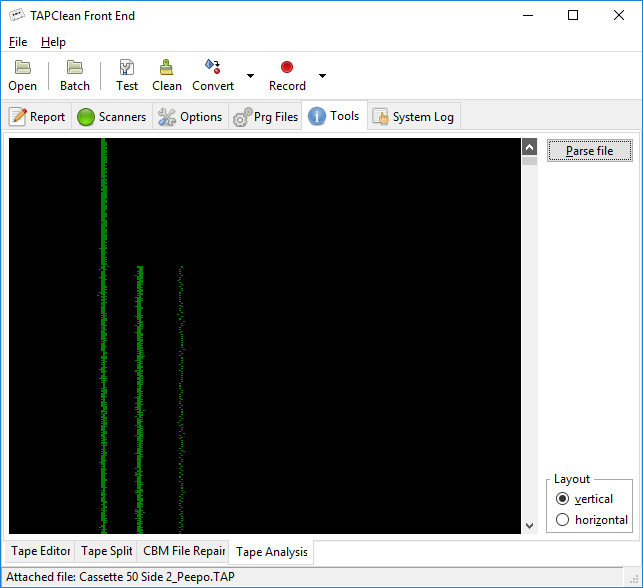This screenshot has height=588, width=643.
Task: Select the horizontal layout option
Action: [592, 520]
